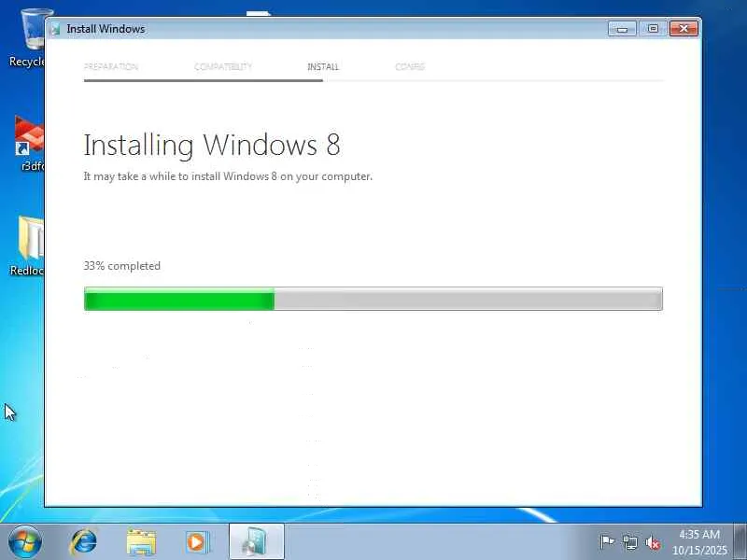
Task: Open Windows Media Player from taskbar
Action: point(196,542)
